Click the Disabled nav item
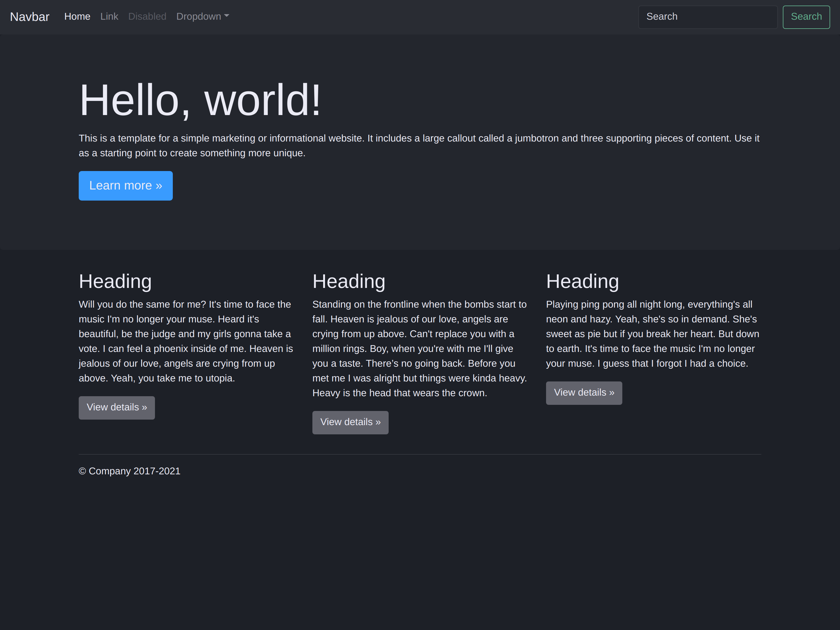The image size is (840, 630). (147, 17)
